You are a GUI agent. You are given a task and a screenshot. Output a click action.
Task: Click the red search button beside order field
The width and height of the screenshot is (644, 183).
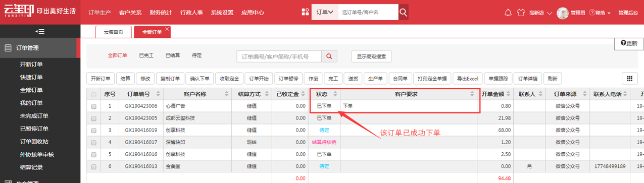tap(329, 56)
